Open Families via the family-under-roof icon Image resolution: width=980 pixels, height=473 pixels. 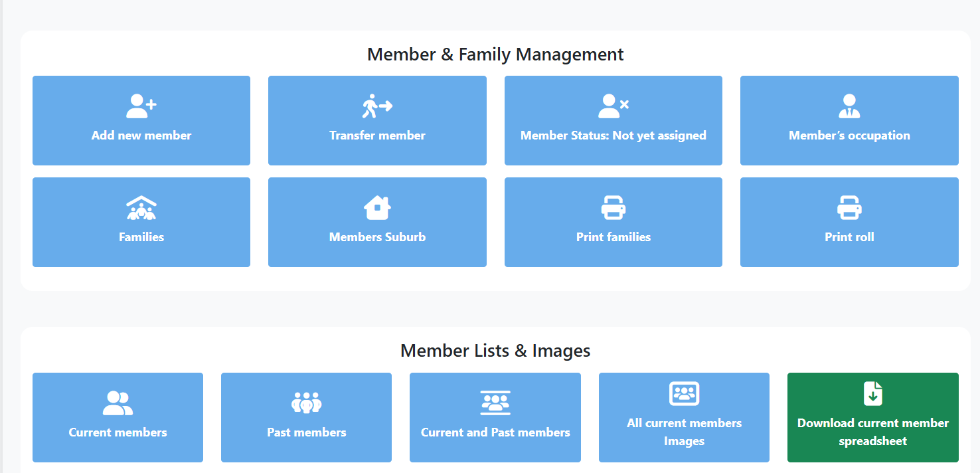pos(141,207)
